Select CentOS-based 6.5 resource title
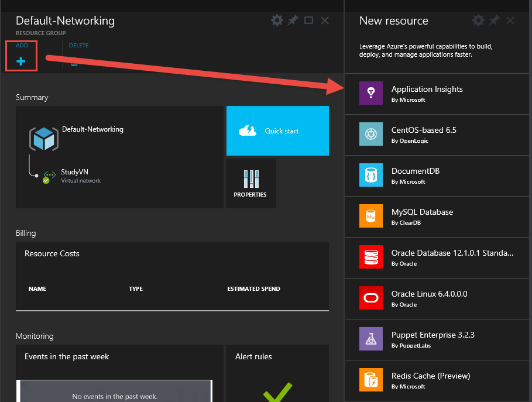Viewport: 532px width, 402px height. click(x=424, y=130)
